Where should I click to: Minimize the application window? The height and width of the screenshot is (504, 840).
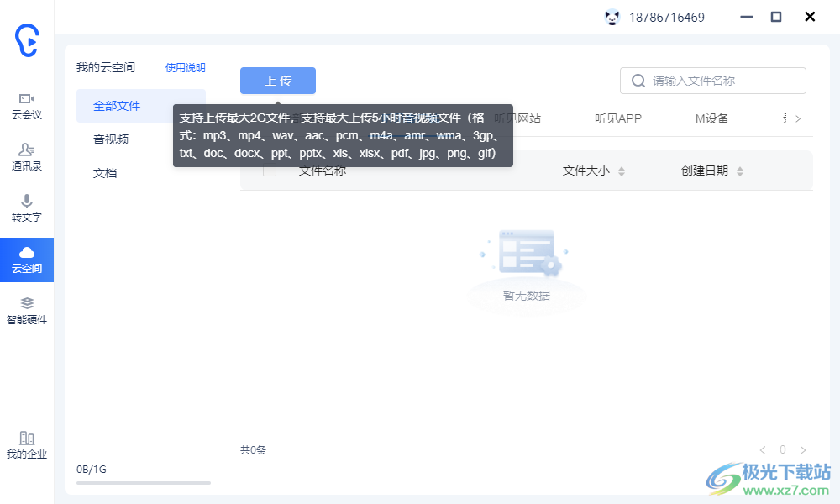click(746, 17)
